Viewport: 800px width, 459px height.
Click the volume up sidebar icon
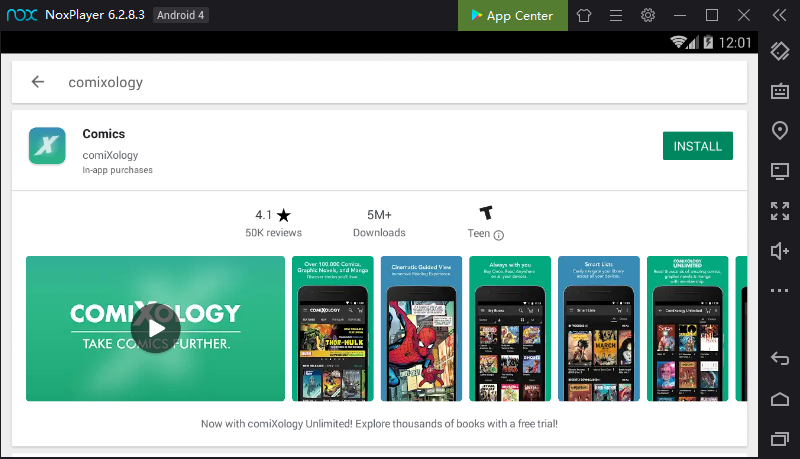coord(780,251)
